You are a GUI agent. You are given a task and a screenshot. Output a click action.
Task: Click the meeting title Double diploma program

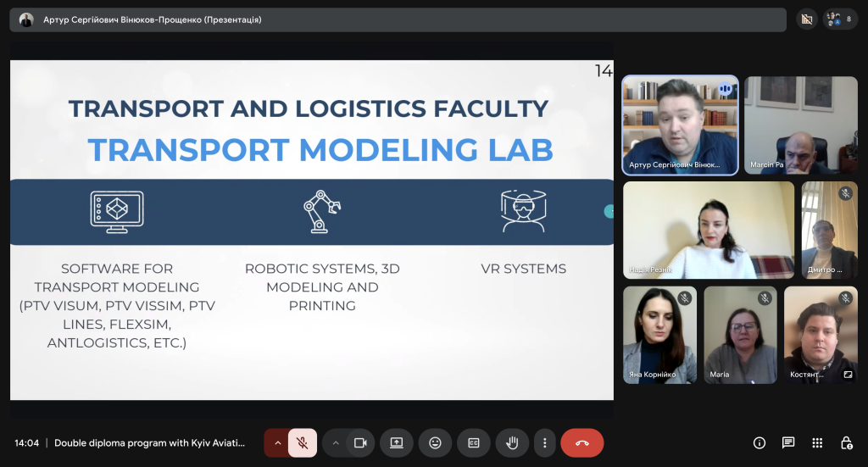pos(149,442)
